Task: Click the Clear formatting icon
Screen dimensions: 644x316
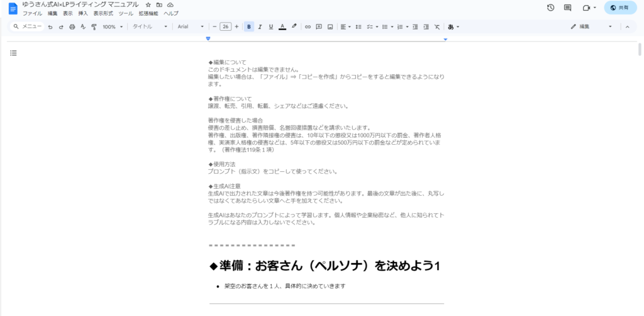Action: tap(437, 27)
